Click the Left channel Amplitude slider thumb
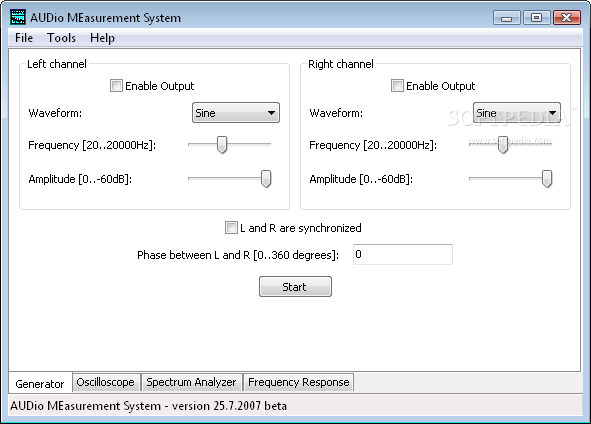 [x=266, y=179]
